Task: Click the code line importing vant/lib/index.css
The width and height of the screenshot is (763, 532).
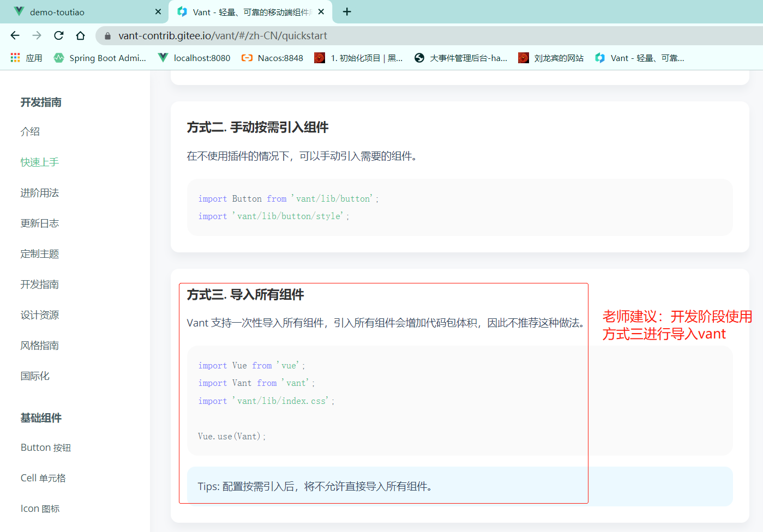Action: (x=266, y=401)
